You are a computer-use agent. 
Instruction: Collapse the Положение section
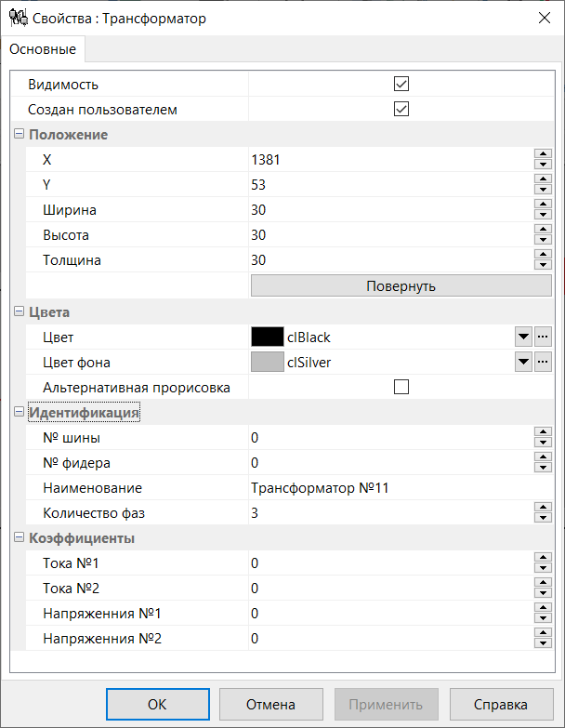[x=19, y=134]
